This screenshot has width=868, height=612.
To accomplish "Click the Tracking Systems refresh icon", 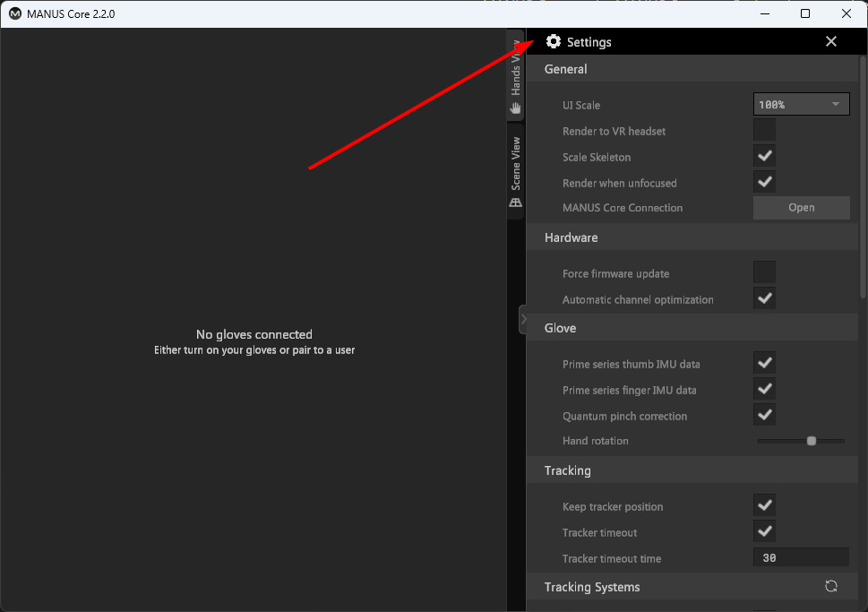I will point(831,587).
